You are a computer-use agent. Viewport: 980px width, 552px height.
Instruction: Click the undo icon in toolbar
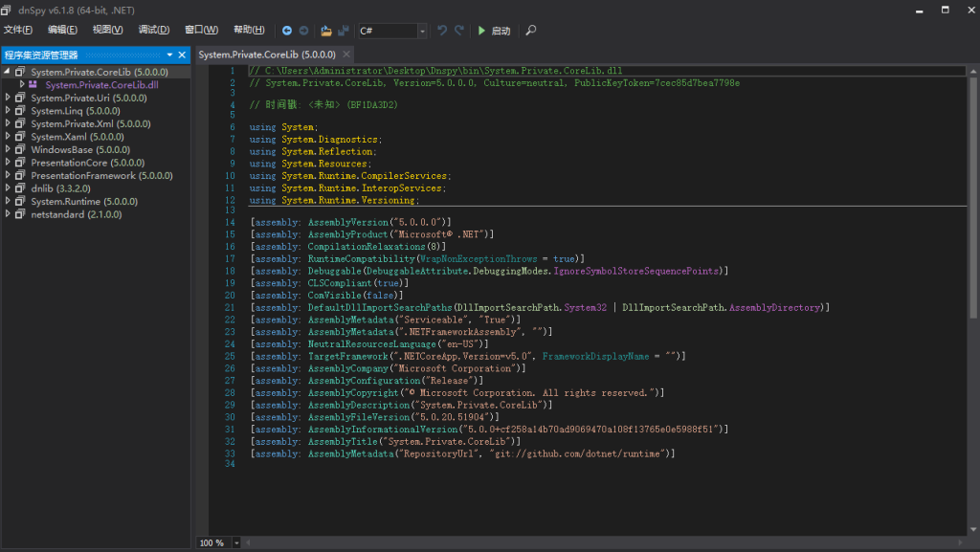(x=442, y=31)
